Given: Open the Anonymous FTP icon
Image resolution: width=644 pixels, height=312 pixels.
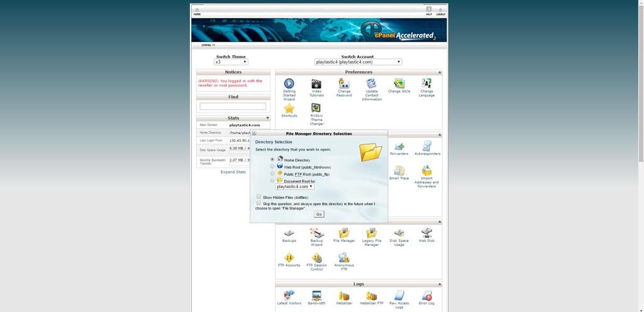Looking at the screenshot, I should [x=344, y=258].
